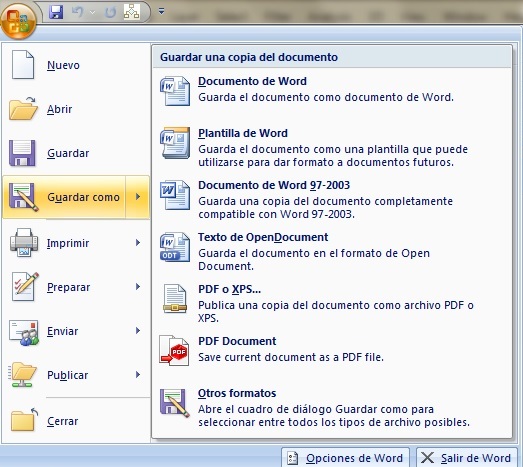
Task: Click the header 'Guardar una copia del documento'
Action: coord(249,57)
